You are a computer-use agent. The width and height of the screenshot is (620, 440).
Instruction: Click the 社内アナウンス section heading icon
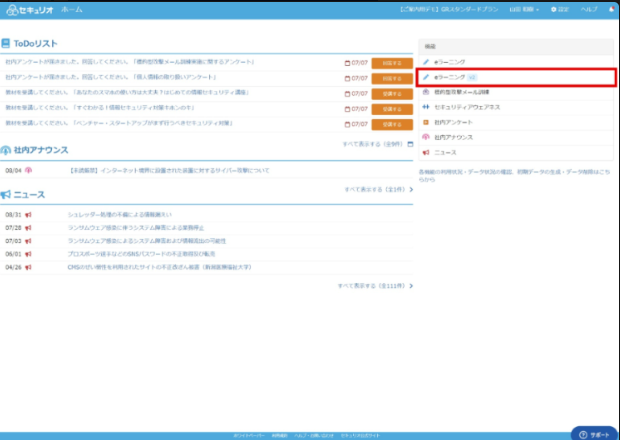coord(6,150)
